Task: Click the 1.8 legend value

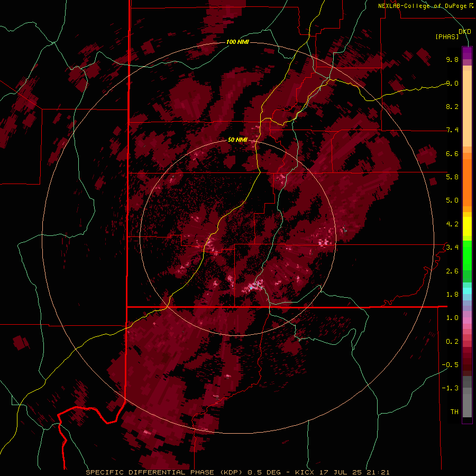Action: tap(452, 295)
